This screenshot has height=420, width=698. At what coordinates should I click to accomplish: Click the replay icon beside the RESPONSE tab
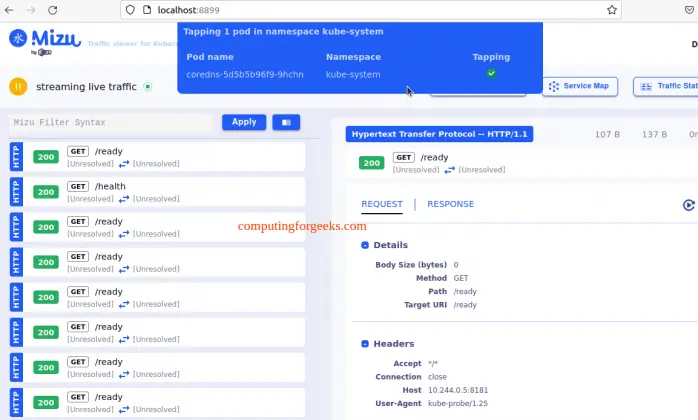tap(688, 205)
